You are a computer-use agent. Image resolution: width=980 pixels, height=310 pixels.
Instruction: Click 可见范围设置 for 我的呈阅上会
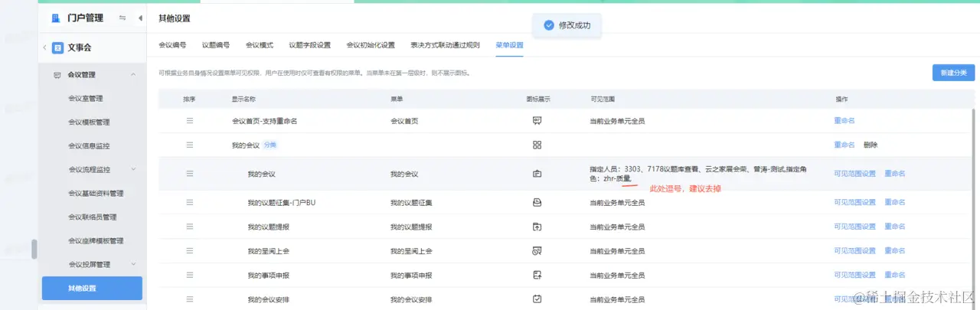(x=854, y=251)
